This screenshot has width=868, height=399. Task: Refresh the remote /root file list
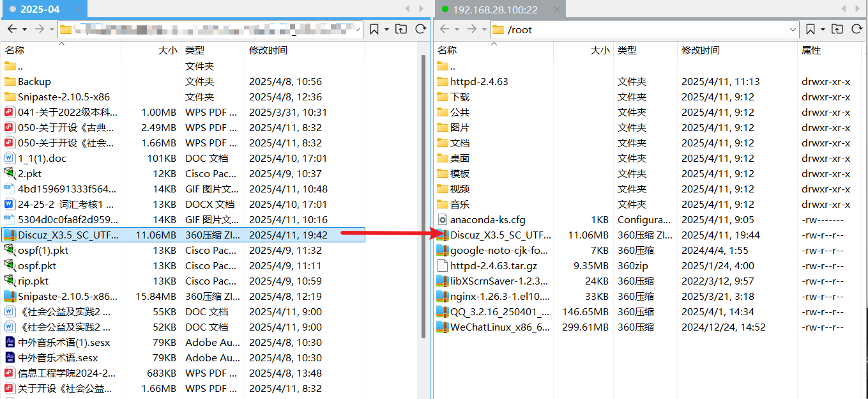(857, 29)
